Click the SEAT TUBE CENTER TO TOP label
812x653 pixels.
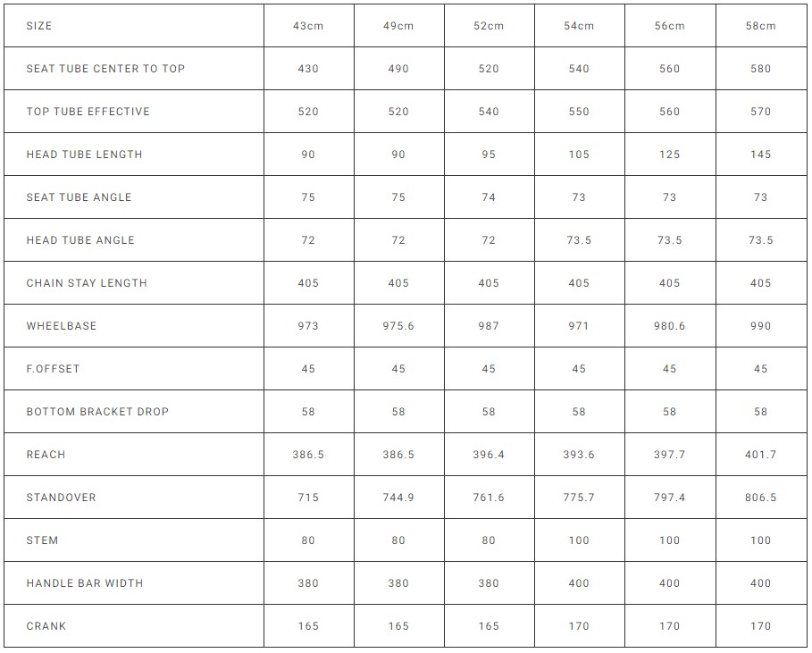(105, 69)
